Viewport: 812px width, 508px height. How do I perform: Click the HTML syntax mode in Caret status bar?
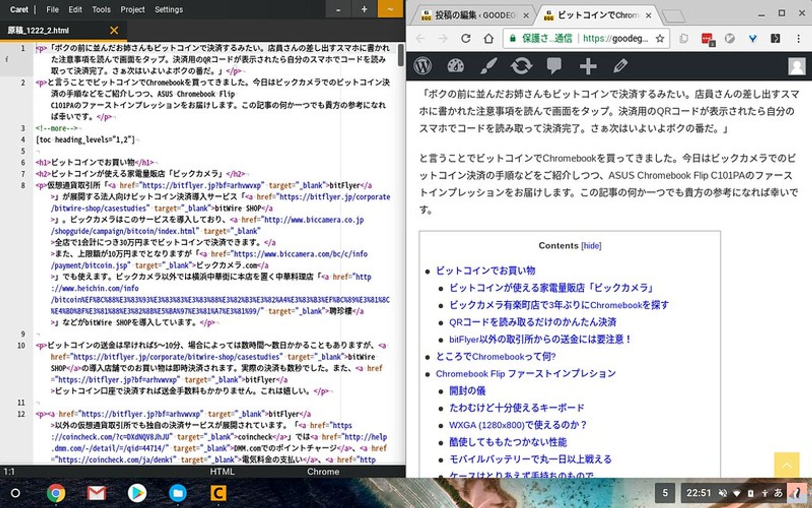[222, 471]
